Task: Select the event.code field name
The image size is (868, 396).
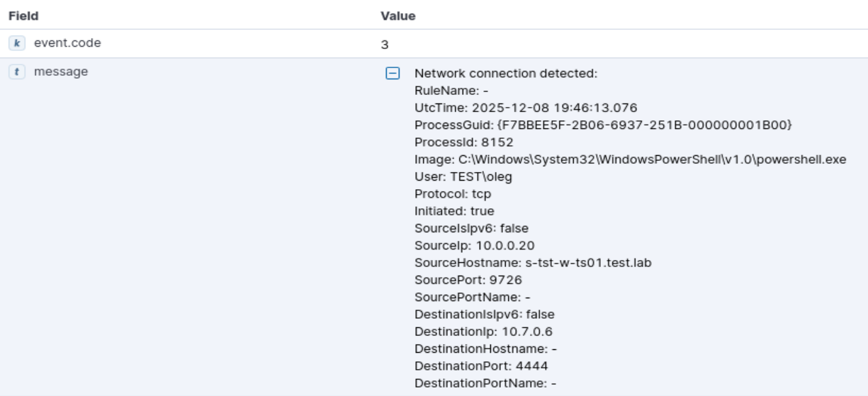Action: tap(56, 44)
